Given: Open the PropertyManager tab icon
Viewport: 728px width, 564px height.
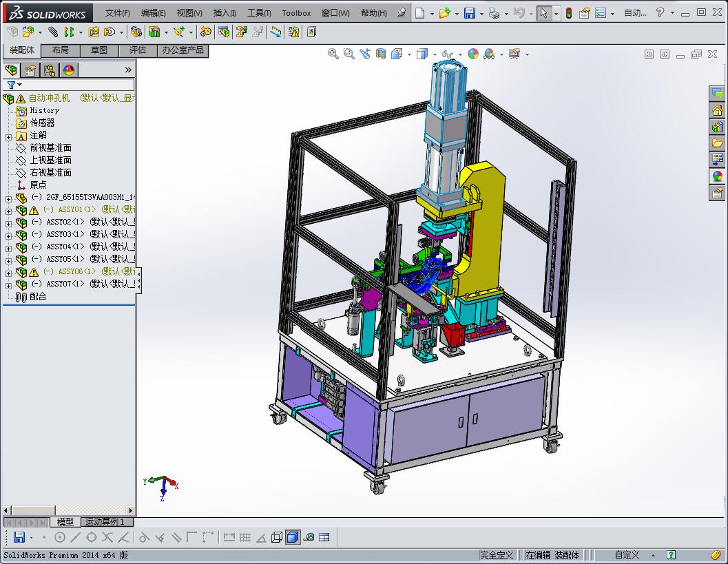Looking at the screenshot, I should click(x=30, y=70).
